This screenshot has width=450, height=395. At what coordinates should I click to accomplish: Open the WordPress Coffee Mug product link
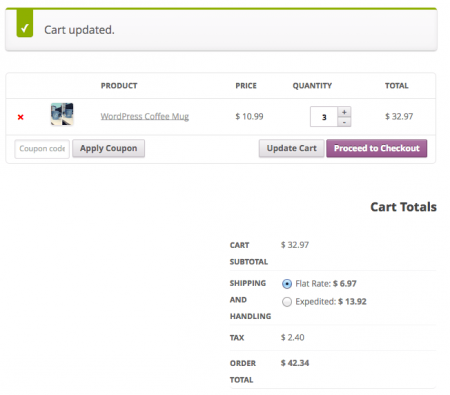[145, 116]
